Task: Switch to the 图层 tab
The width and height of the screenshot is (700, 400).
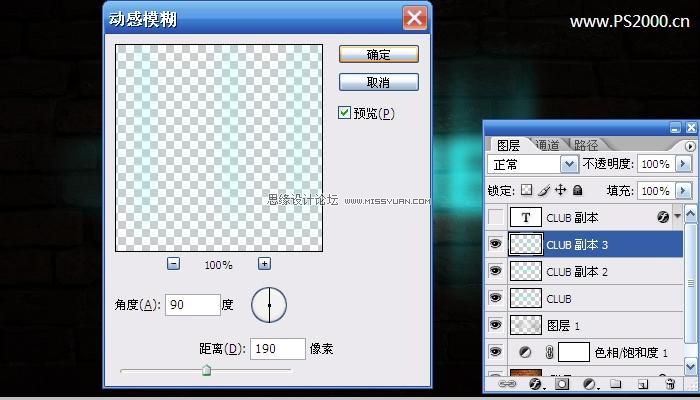Action: pyautogui.click(x=508, y=145)
